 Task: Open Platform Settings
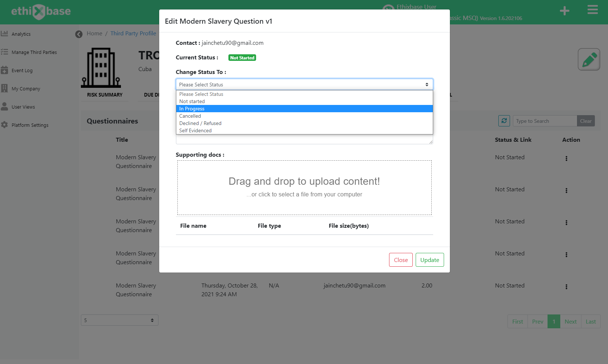[x=30, y=125]
